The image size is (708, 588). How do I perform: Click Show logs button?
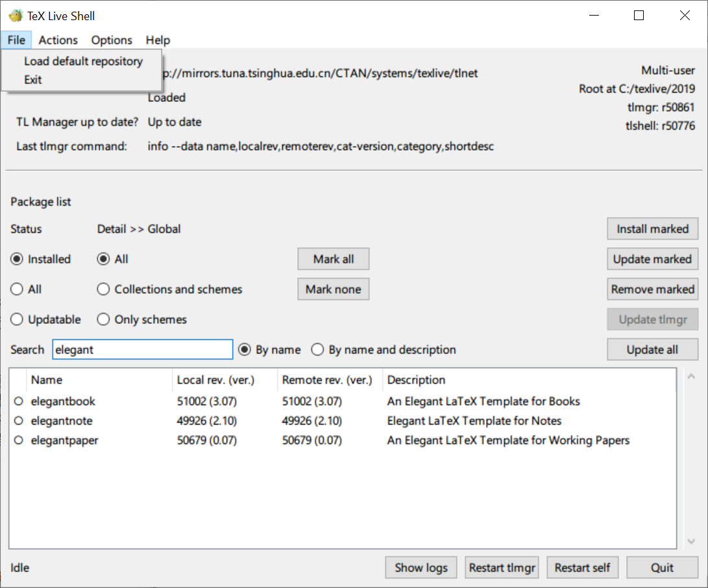click(x=421, y=568)
